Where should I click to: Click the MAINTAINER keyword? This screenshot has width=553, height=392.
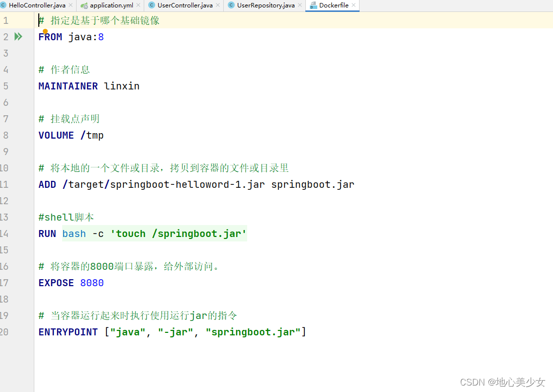click(68, 86)
